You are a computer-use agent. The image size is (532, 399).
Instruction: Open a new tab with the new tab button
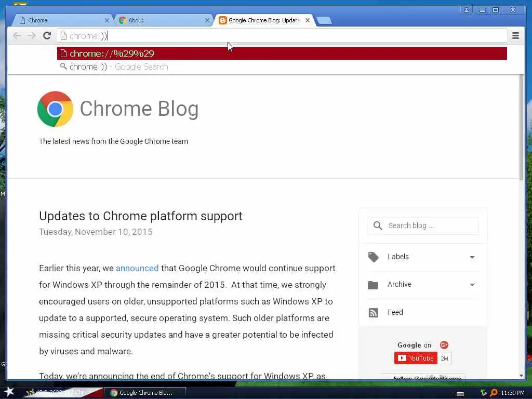(x=324, y=20)
